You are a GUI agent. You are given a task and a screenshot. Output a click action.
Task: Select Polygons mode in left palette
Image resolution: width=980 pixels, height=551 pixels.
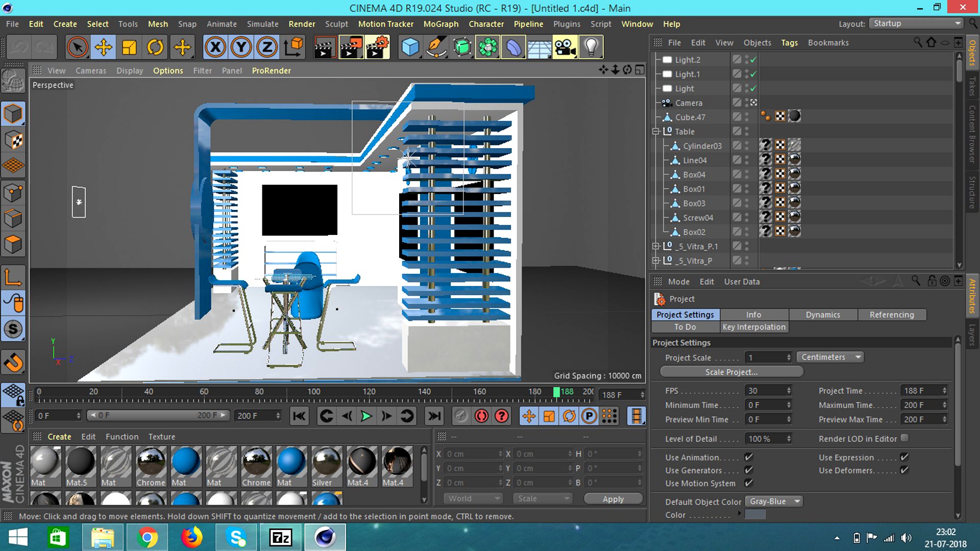tap(13, 245)
